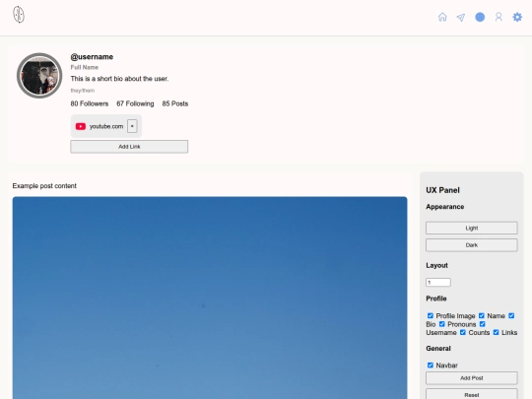Click the Add Link button
The height and width of the screenshot is (399, 532).
point(129,147)
